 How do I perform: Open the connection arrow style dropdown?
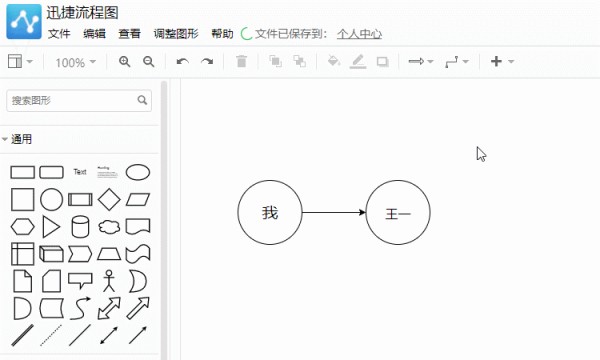coord(421,61)
